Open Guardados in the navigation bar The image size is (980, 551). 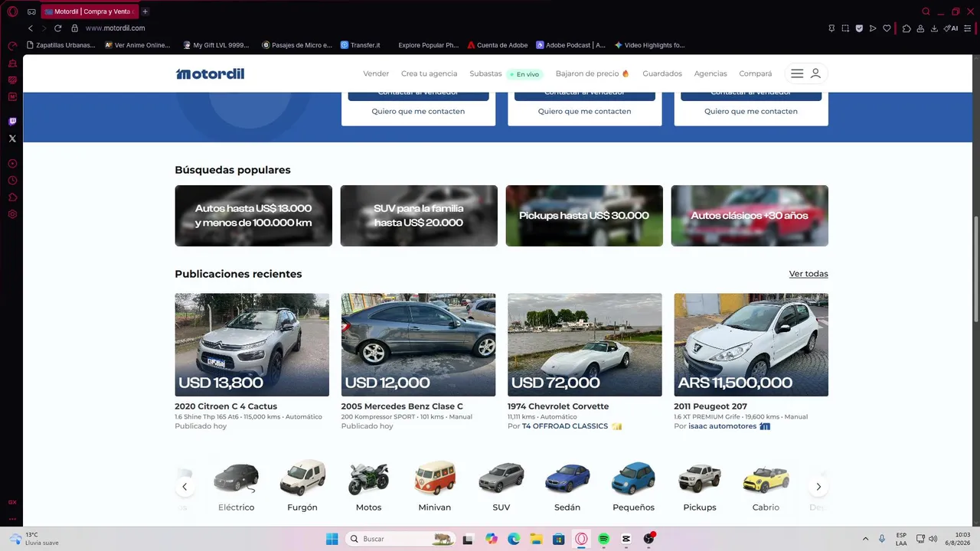pyautogui.click(x=662, y=73)
